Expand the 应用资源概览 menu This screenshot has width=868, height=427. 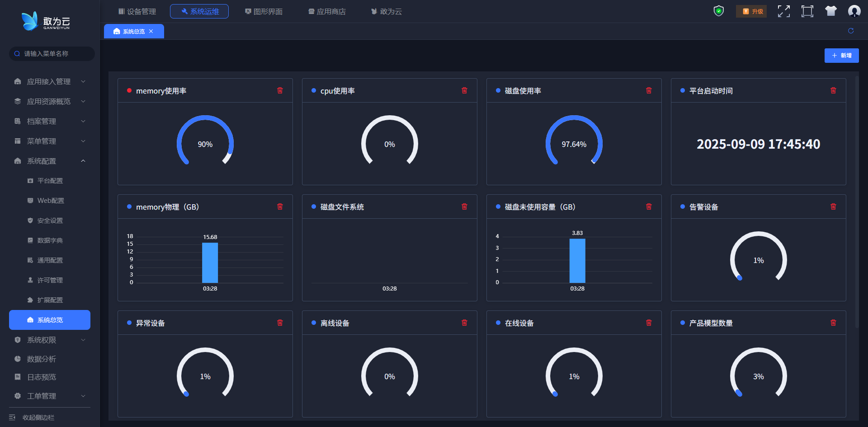pos(50,101)
